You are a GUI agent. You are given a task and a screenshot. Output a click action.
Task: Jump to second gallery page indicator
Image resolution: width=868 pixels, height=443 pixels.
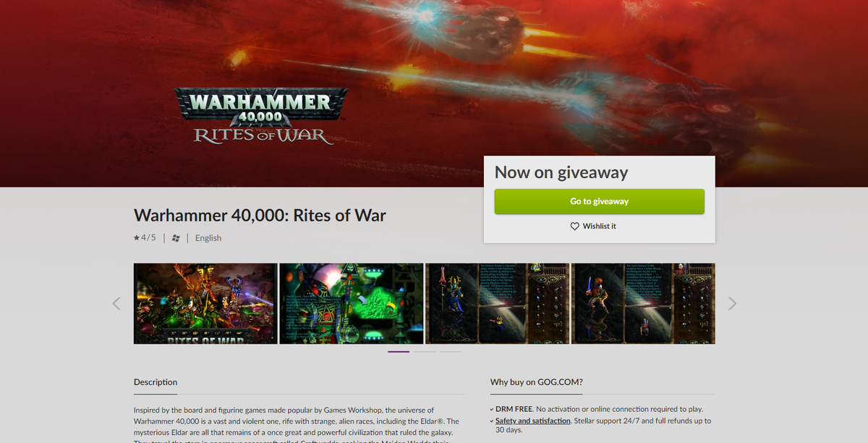pyautogui.click(x=425, y=352)
